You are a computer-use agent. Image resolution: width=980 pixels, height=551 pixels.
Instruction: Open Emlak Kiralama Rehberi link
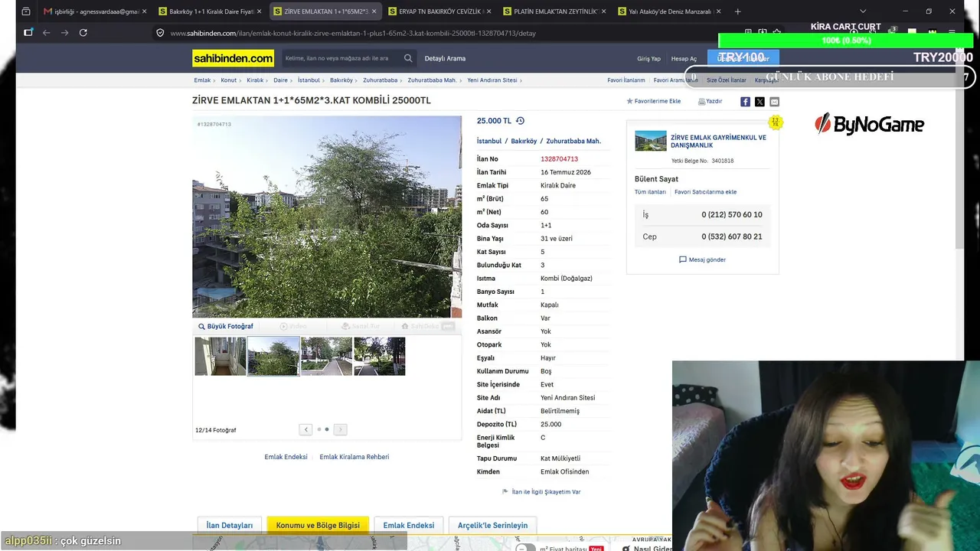click(x=354, y=457)
